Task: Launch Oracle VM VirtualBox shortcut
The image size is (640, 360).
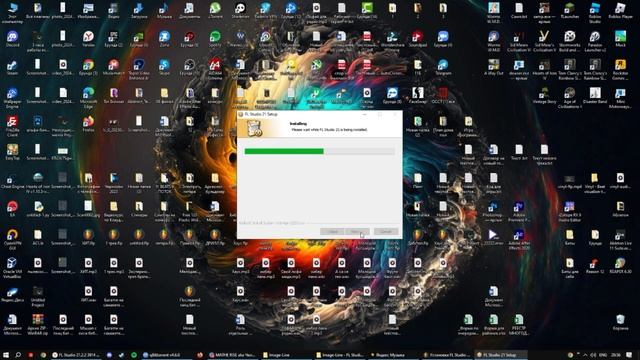Action: click(x=12, y=267)
